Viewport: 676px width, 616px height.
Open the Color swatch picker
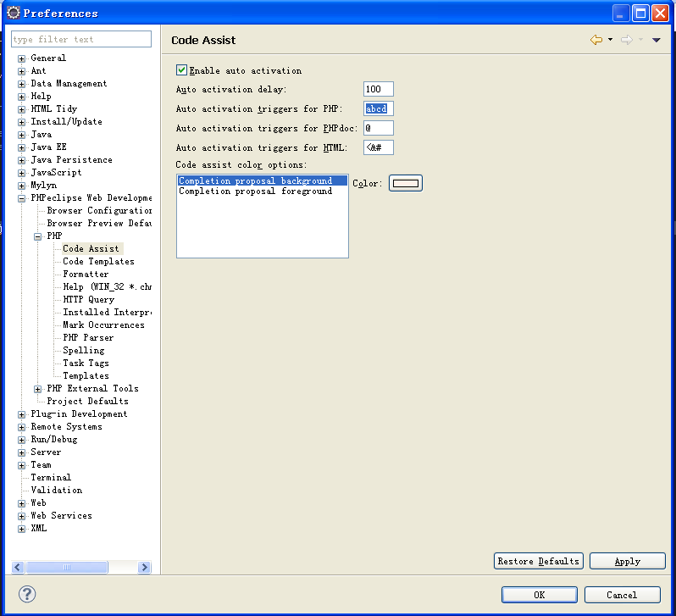click(405, 183)
